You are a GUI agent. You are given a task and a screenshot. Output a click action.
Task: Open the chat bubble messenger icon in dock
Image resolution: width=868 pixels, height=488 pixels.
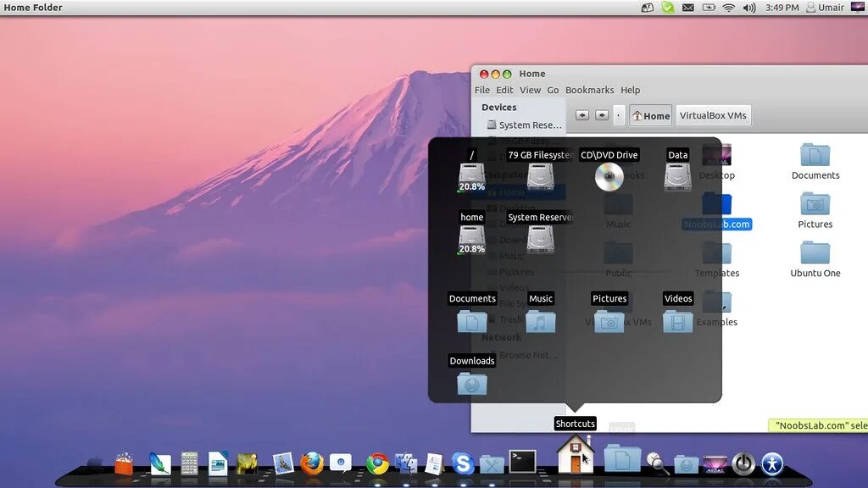click(341, 463)
